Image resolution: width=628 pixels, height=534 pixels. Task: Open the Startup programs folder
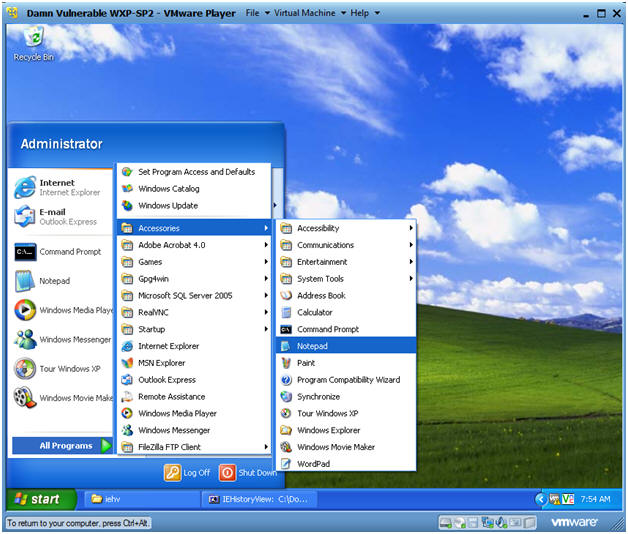point(194,329)
